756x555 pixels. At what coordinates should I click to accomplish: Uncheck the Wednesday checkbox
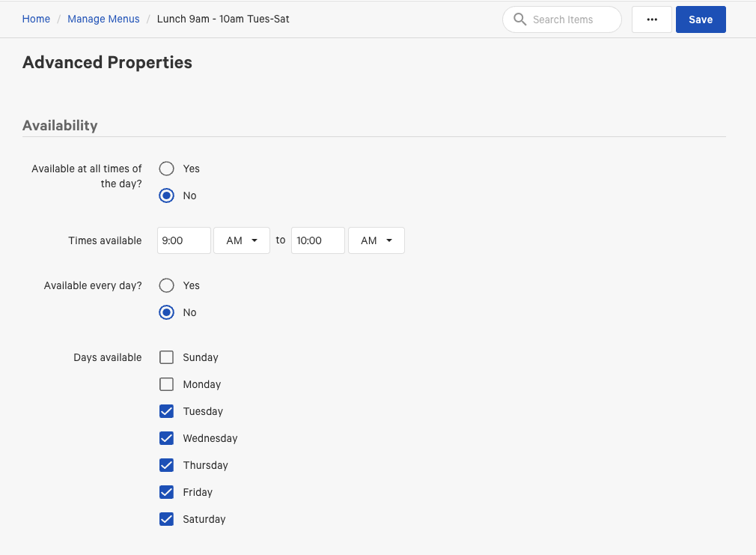coord(166,438)
